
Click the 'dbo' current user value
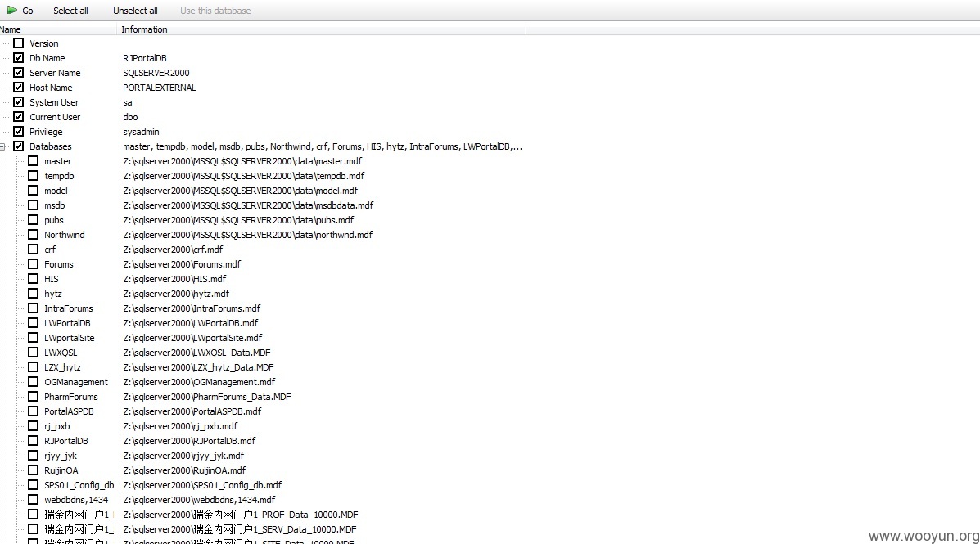pos(130,117)
